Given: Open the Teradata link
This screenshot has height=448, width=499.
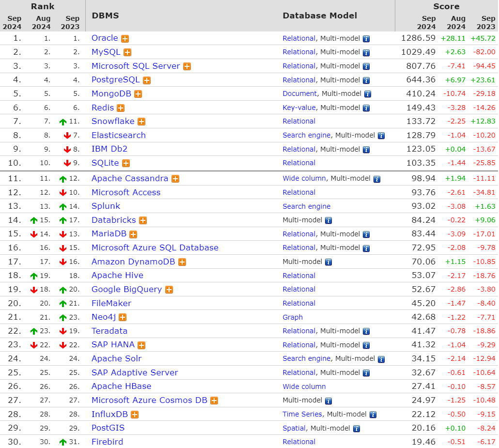Looking at the screenshot, I should [x=109, y=331].
